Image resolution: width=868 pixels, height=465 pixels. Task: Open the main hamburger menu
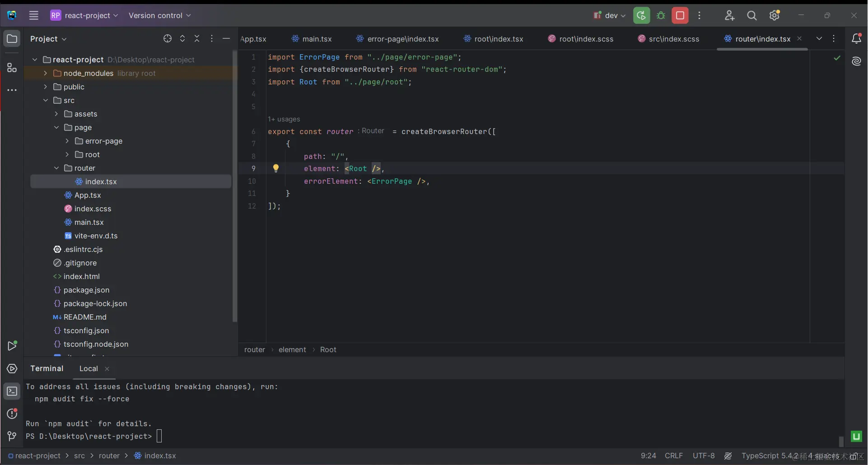(x=34, y=15)
